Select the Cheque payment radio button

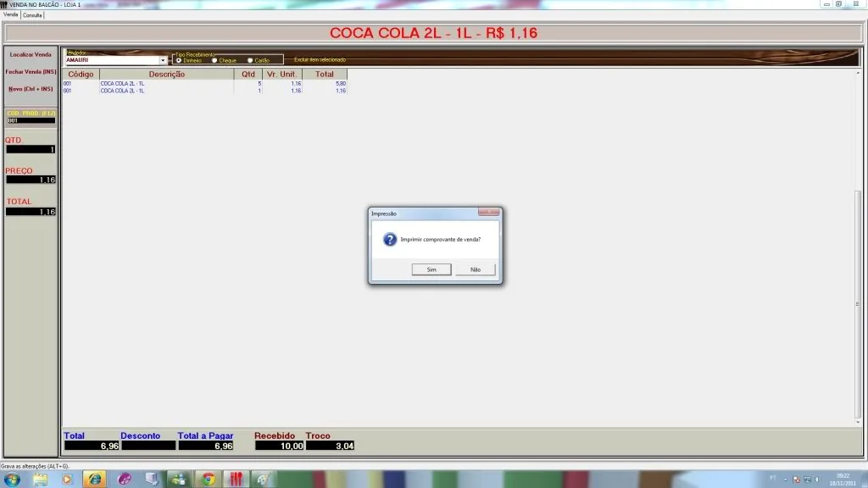pos(214,60)
